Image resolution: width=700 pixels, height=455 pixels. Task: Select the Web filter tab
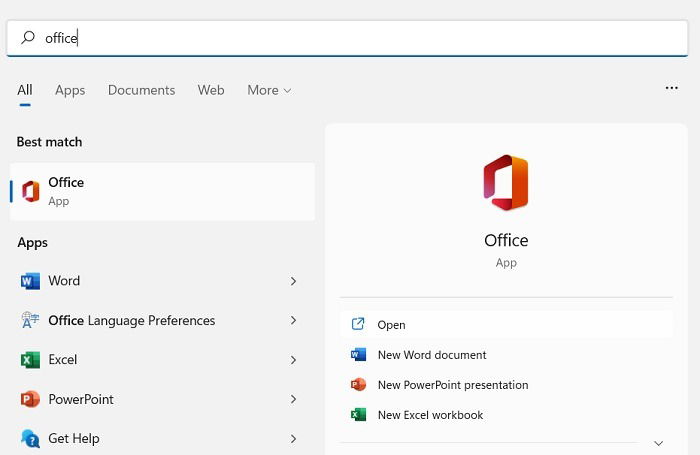pyautogui.click(x=211, y=90)
